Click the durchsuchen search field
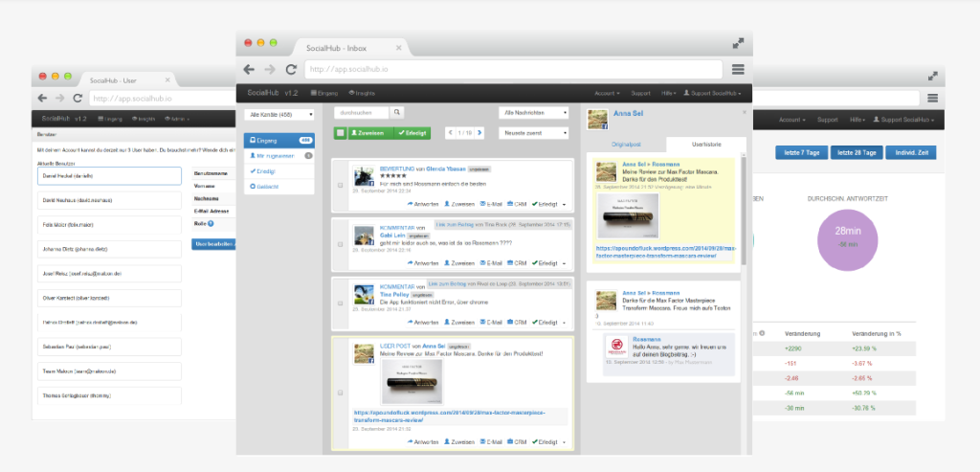 pyautogui.click(x=362, y=113)
